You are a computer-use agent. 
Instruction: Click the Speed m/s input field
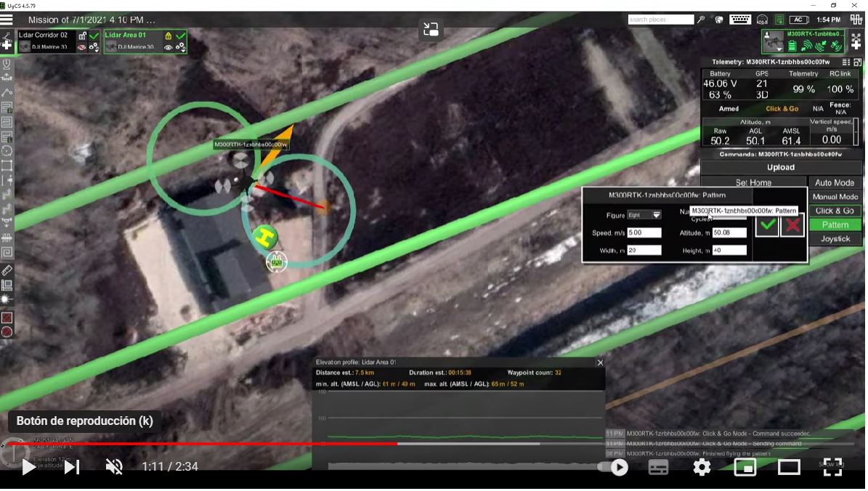[x=644, y=233]
